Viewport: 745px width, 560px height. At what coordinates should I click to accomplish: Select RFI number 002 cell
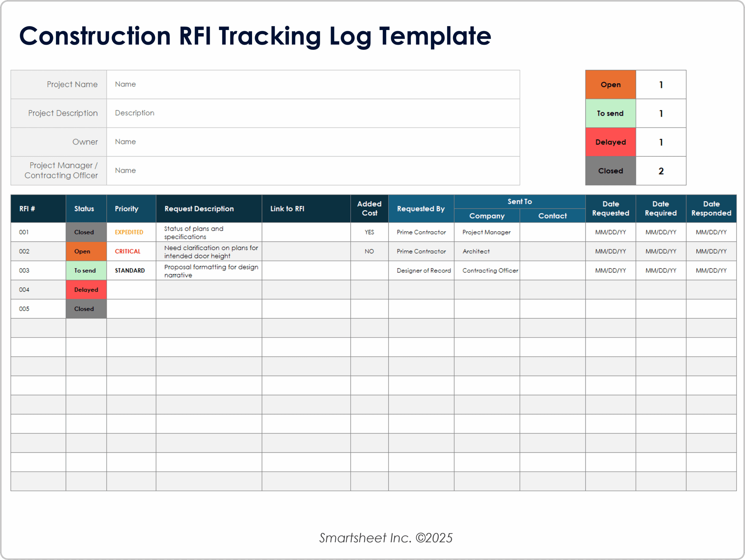[38, 251]
